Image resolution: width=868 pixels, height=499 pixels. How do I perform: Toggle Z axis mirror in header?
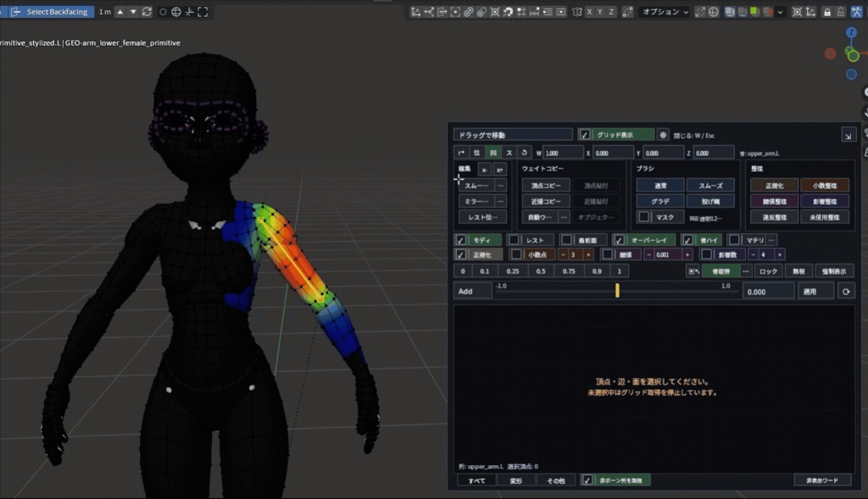pos(611,12)
